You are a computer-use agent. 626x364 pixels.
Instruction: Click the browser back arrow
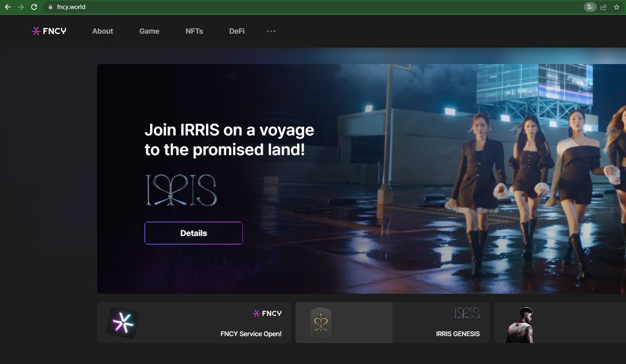click(x=7, y=7)
